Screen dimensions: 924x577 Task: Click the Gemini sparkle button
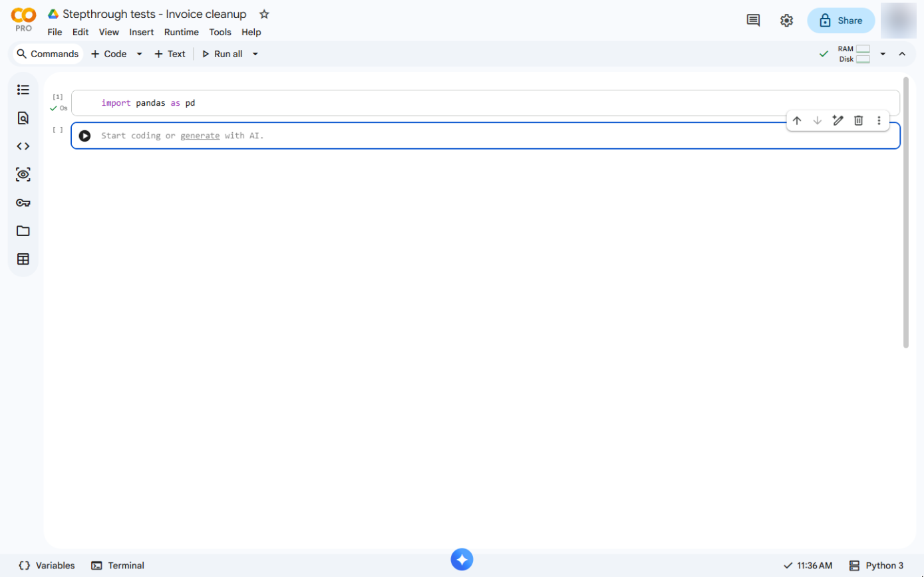(x=462, y=559)
